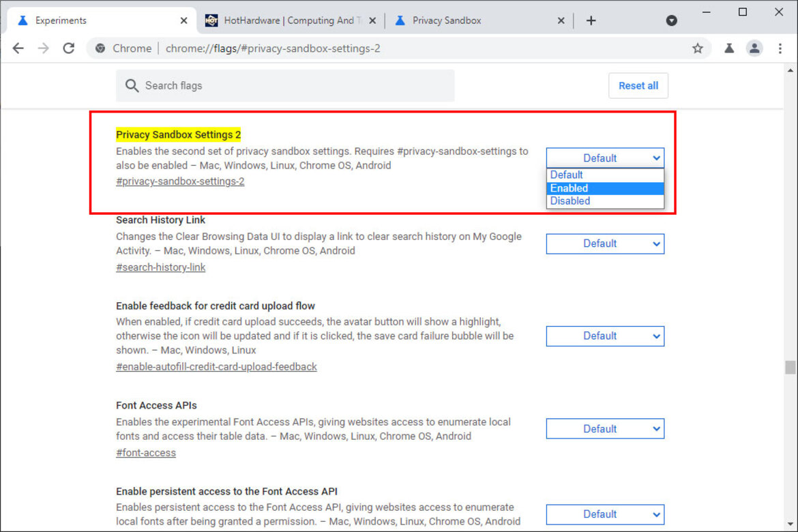Open the Search History Link dropdown
Viewport: 798px width, 532px height.
pos(605,244)
